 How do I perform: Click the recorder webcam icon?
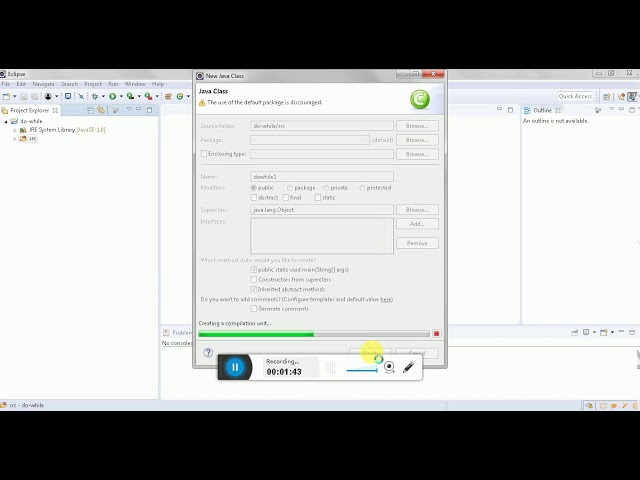[x=389, y=367]
